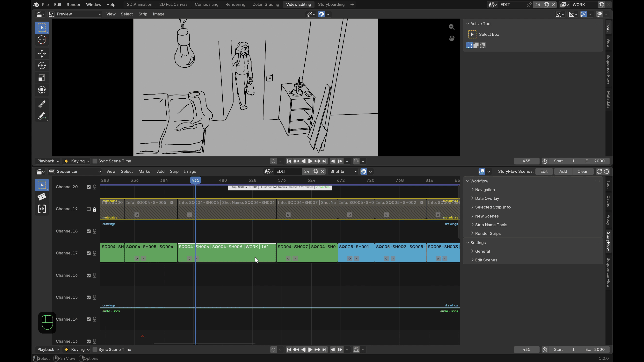Click the End frame 2000 field at bottom

pyautogui.click(x=595, y=349)
